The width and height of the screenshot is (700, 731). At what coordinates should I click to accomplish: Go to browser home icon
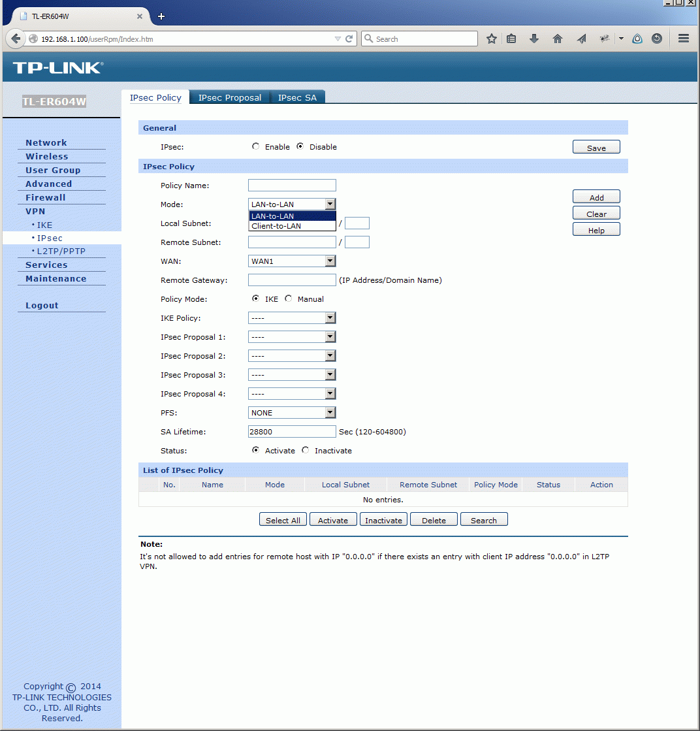(558, 39)
